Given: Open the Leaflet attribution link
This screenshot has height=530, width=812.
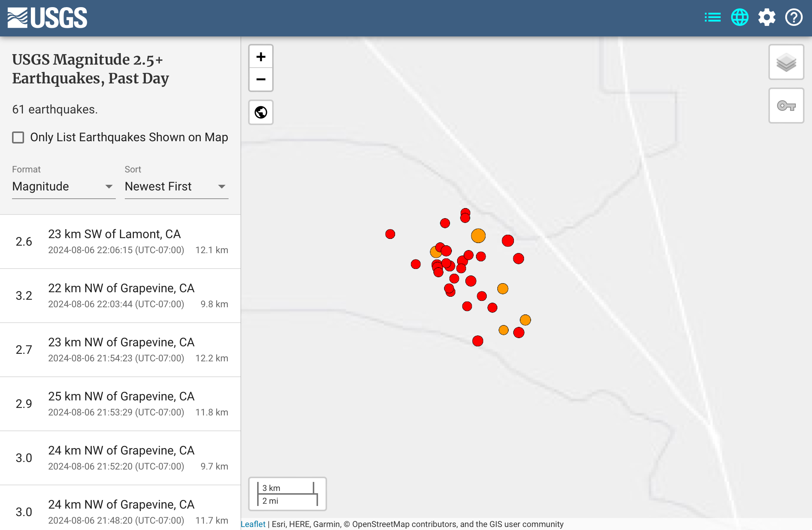Looking at the screenshot, I should (253, 524).
